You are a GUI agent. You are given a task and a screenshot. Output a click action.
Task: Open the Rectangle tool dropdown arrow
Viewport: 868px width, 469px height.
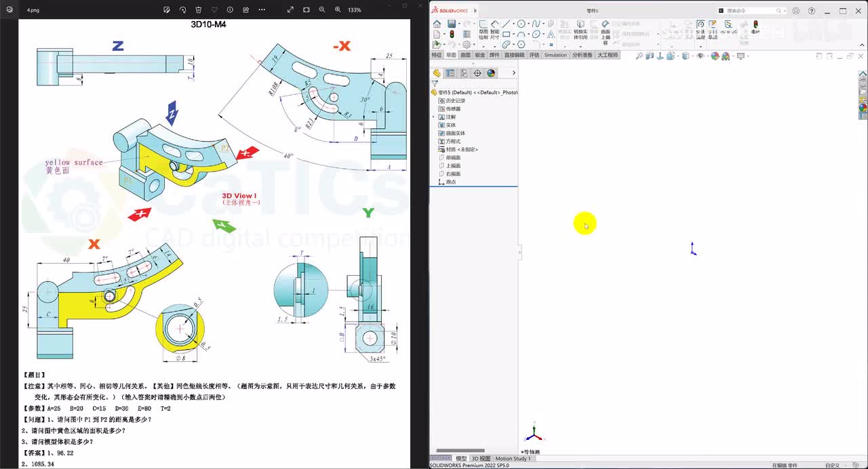pyautogui.click(x=513, y=35)
